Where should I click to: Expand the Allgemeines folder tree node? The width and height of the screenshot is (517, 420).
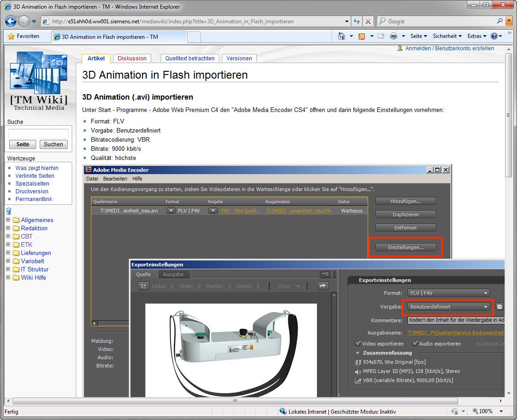tap(8, 220)
